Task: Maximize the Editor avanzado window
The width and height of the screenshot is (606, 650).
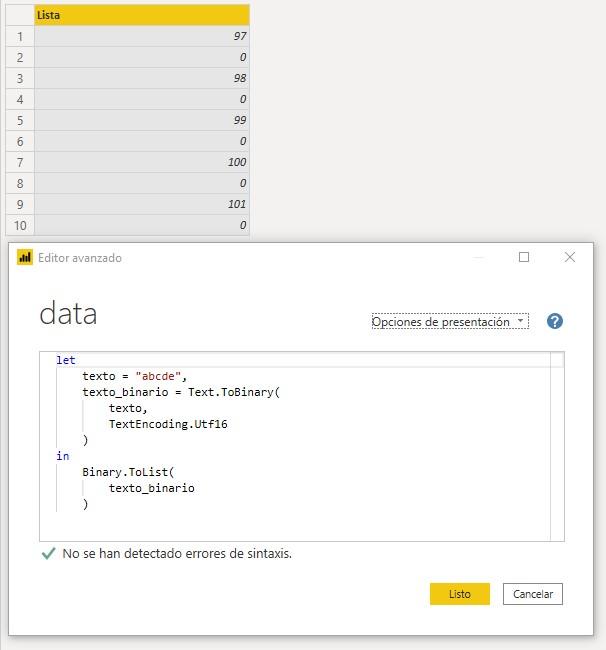Action: click(x=524, y=257)
